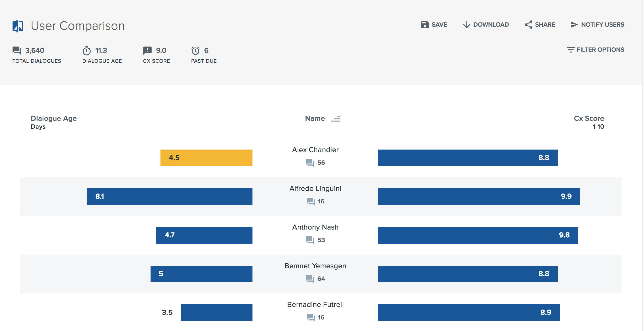Click the Save floppy disk icon
The image size is (644, 331).
click(x=425, y=25)
